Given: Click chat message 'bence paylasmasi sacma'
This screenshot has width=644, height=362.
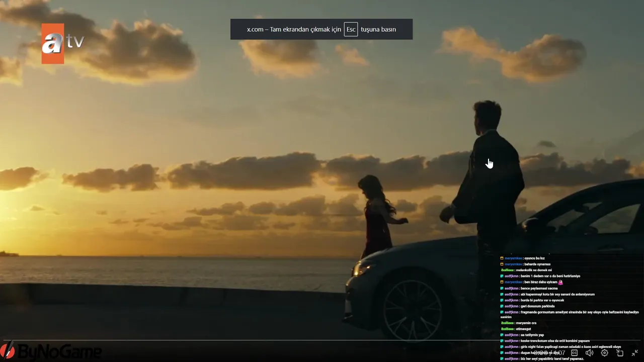Looking at the screenshot, I should pos(539,289).
